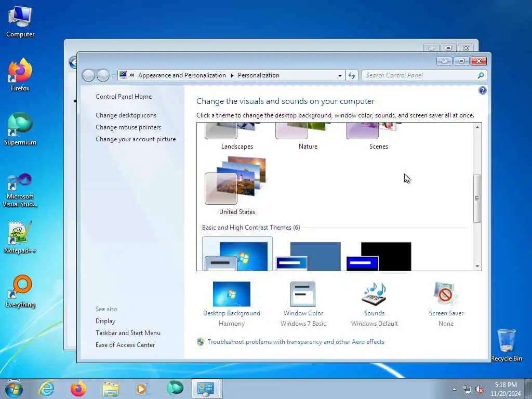This screenshot has height=399, width=532.
Task: Click the muted volume tray icon
Action: point(480,390)
